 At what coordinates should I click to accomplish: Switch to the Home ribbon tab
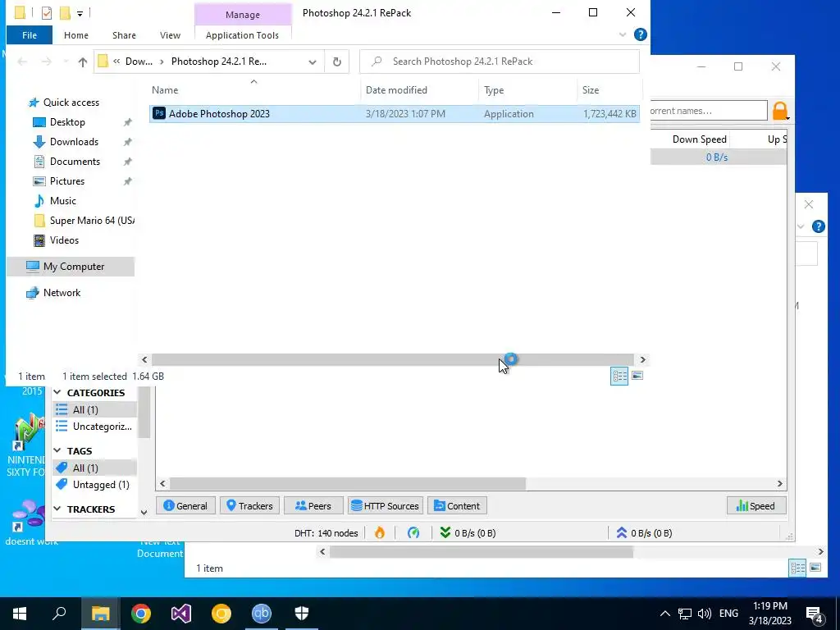76,35
